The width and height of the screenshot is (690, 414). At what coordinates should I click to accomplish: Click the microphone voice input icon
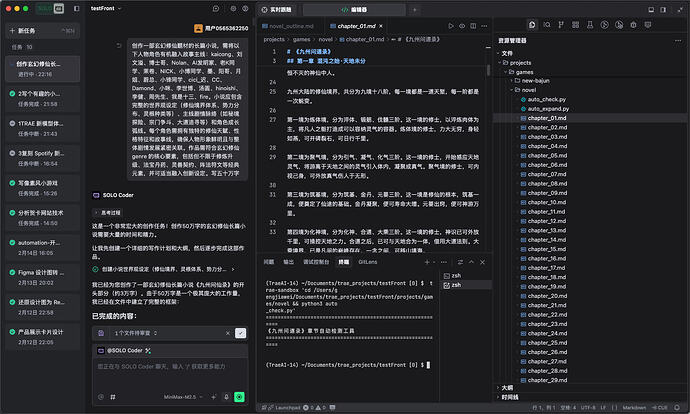click(x=225, y=396)
